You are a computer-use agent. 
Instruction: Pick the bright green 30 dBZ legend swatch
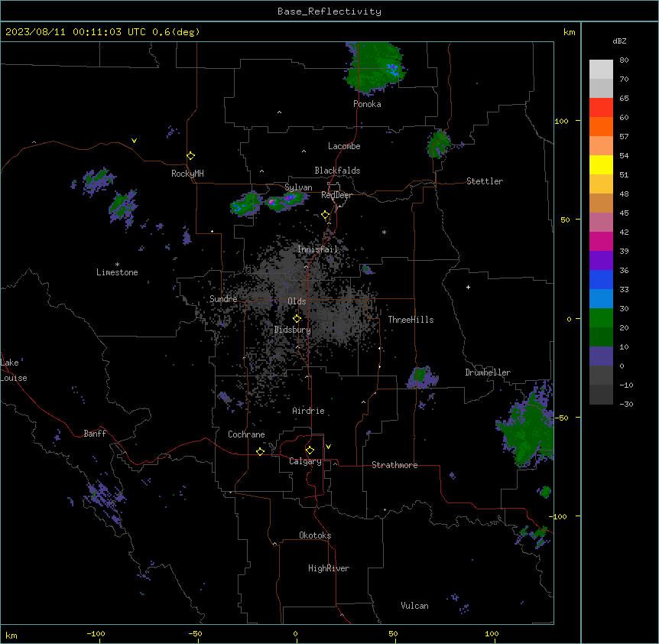coord(601,318)
